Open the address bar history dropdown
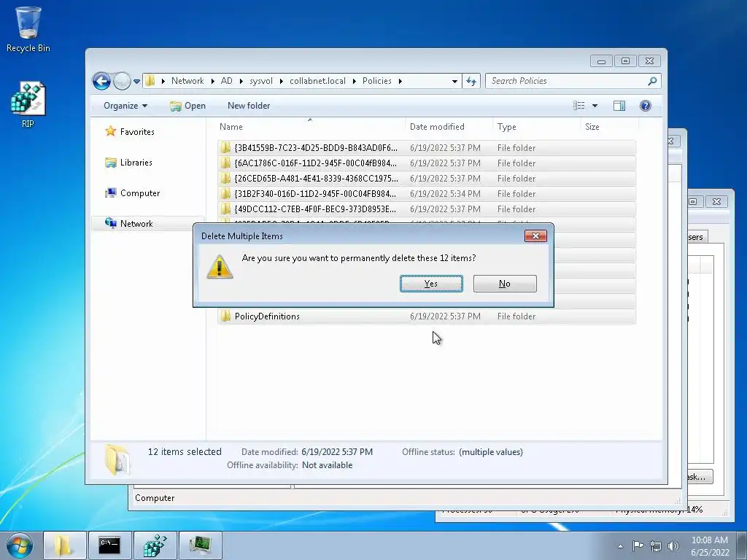 tap(454, 82)
